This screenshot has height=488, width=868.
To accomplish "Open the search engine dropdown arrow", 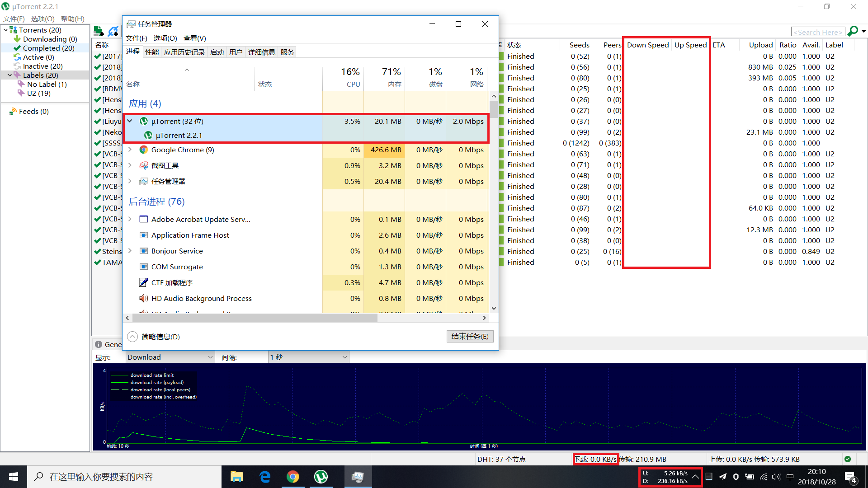I will tap(863, 32).
